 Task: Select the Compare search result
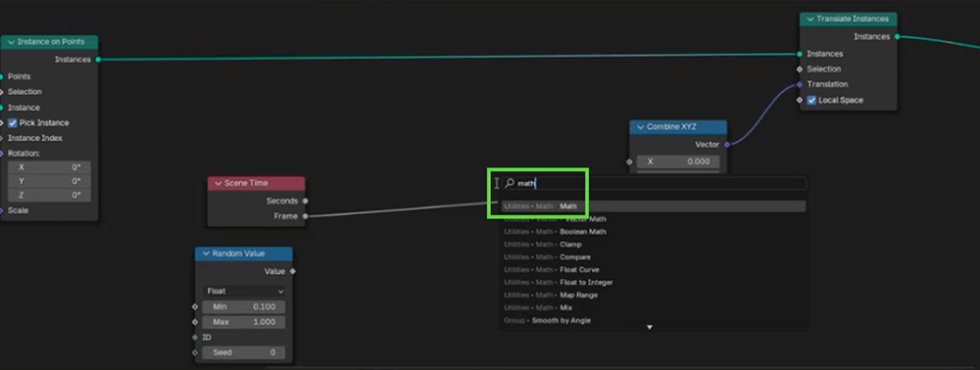pyautogui.click(x=653, y=257)
